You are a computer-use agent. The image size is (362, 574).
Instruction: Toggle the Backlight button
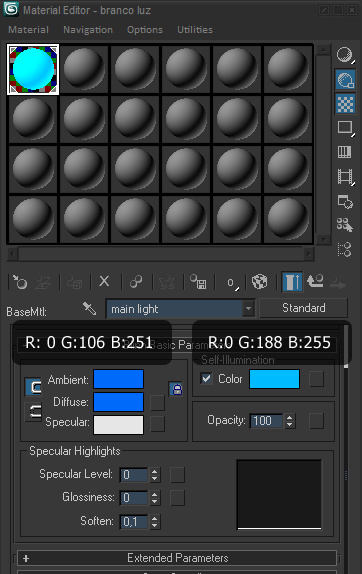coord(345,80)
